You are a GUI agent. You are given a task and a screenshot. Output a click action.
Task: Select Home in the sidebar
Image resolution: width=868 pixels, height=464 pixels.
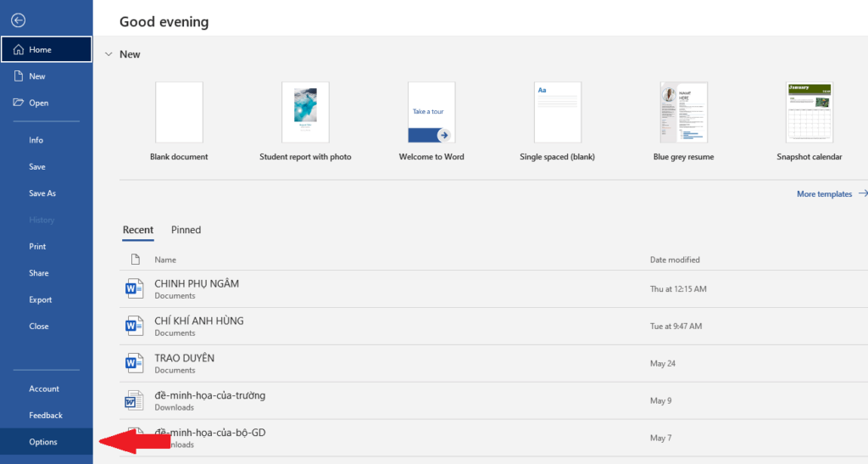click(47, 49)
